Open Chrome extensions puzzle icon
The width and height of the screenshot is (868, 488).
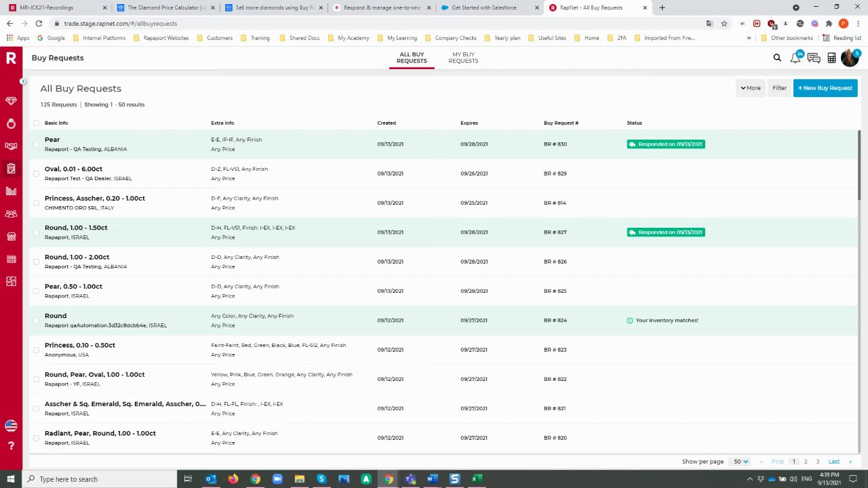pyautogui.click(x=829, y=23)
